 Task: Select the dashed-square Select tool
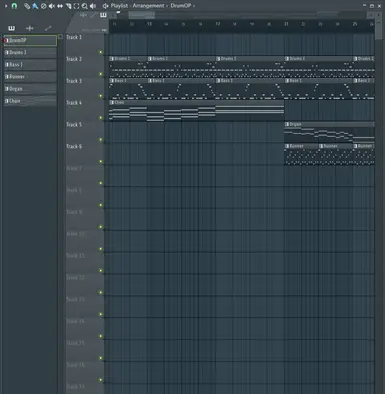[76, 6]
